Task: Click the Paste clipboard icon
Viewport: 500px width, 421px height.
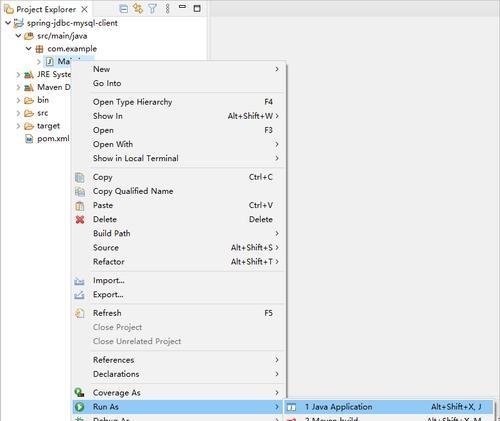Action: click(80, 206)
